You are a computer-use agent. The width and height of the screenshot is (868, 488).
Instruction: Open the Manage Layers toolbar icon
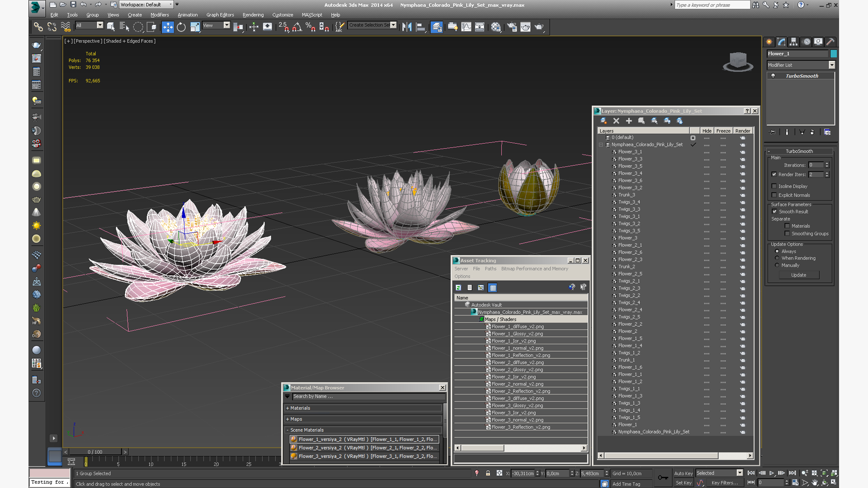click(437, 27)
